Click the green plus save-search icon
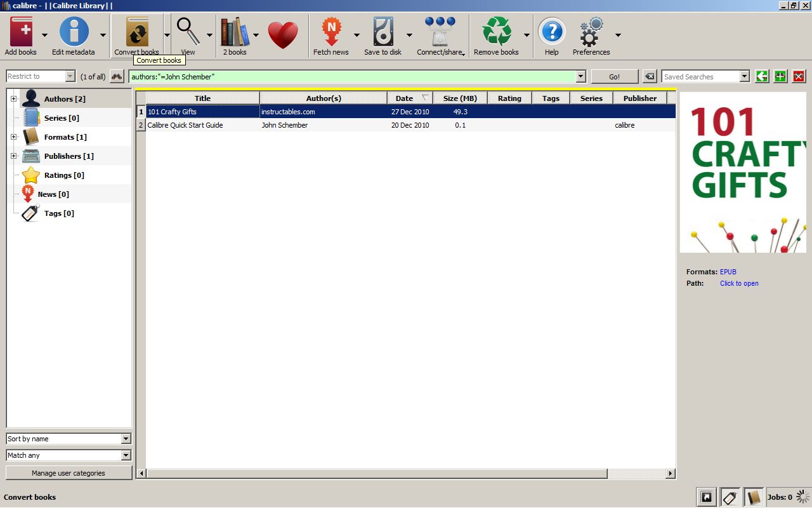 780,76
